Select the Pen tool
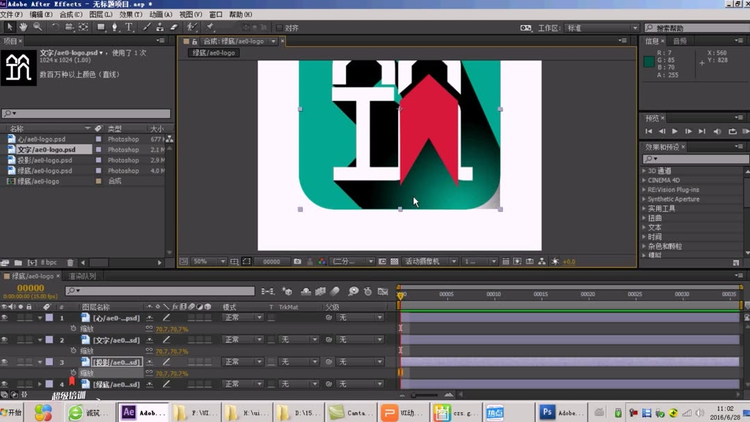 115,27
